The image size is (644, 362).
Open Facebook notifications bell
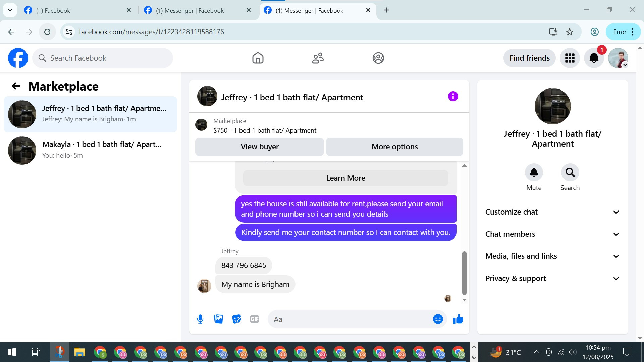594,58
